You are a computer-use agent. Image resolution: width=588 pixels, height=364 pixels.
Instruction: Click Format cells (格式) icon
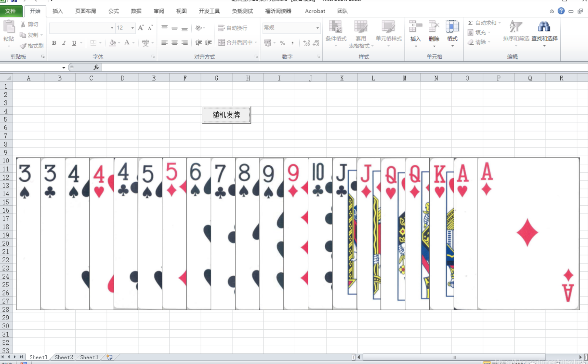point(452,27)
